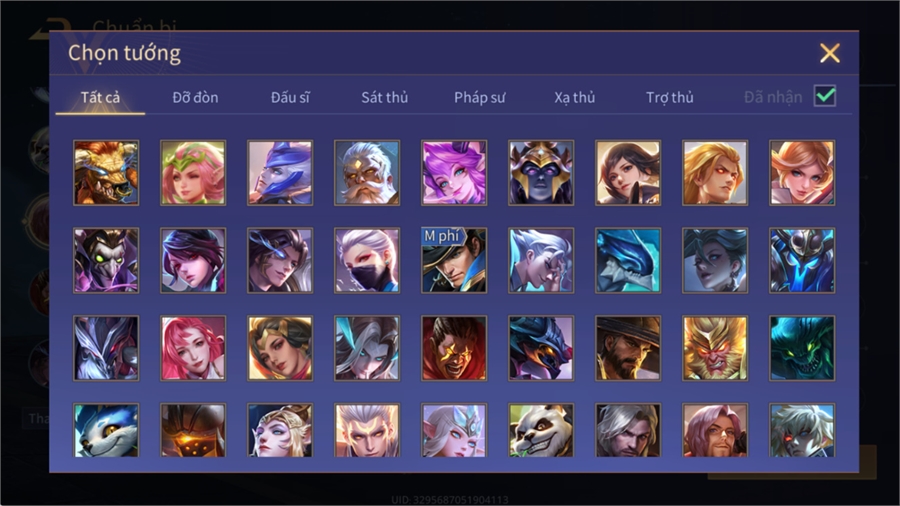Show the 'Pháp sư' hero category
Viewport: 900px width, 506px height.
[479, 98]
